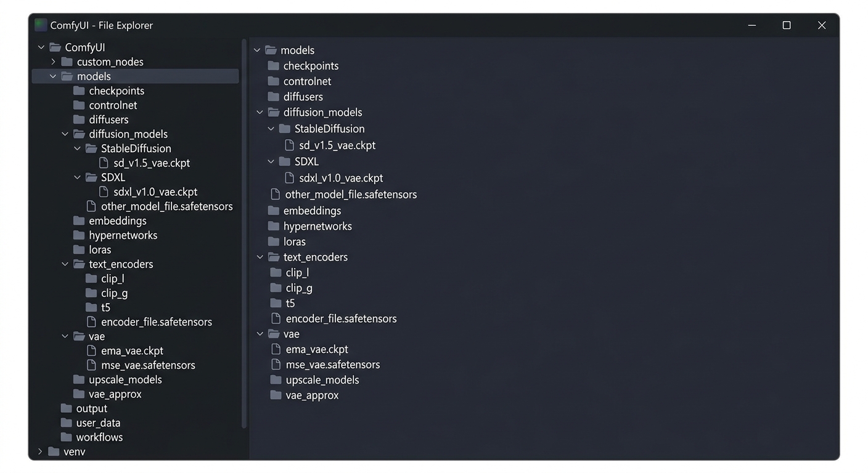868x473 pixels.
Task: Collapse the vae chevron in the sidebar
Action: (x=65, y=336)
